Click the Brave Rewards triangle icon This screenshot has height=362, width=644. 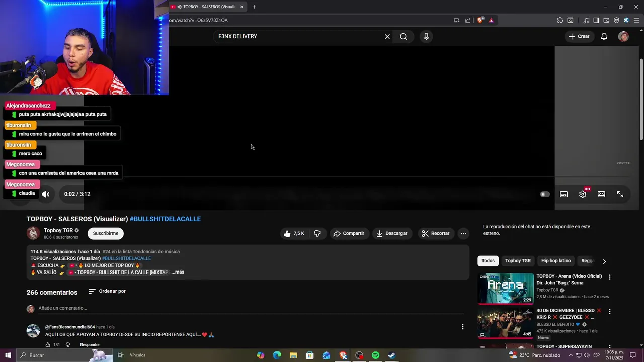coord(491,20)
